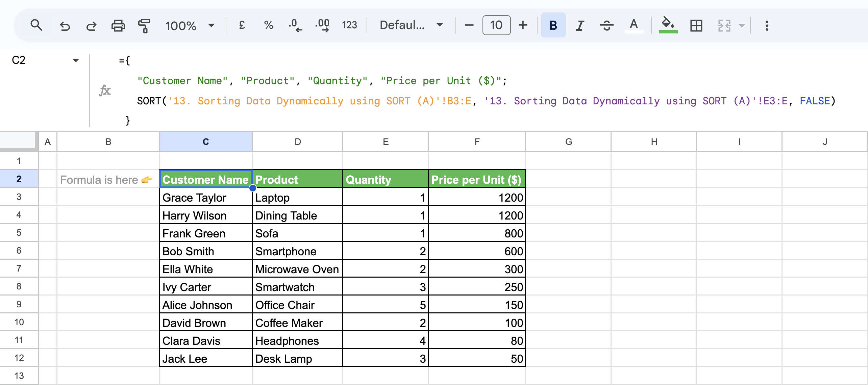Open the Default font dropdown

pos(411,25)
